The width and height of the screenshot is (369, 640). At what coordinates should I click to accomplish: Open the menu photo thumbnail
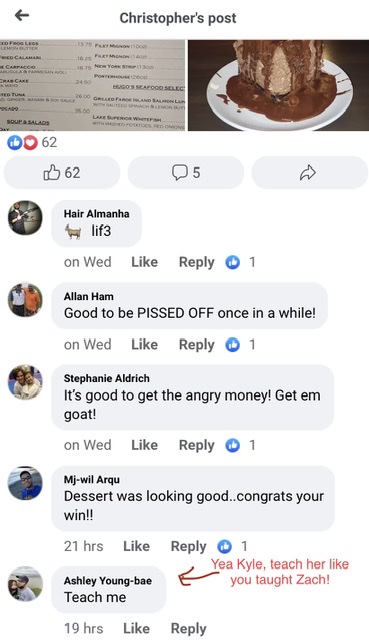click(x=93, y=85)
